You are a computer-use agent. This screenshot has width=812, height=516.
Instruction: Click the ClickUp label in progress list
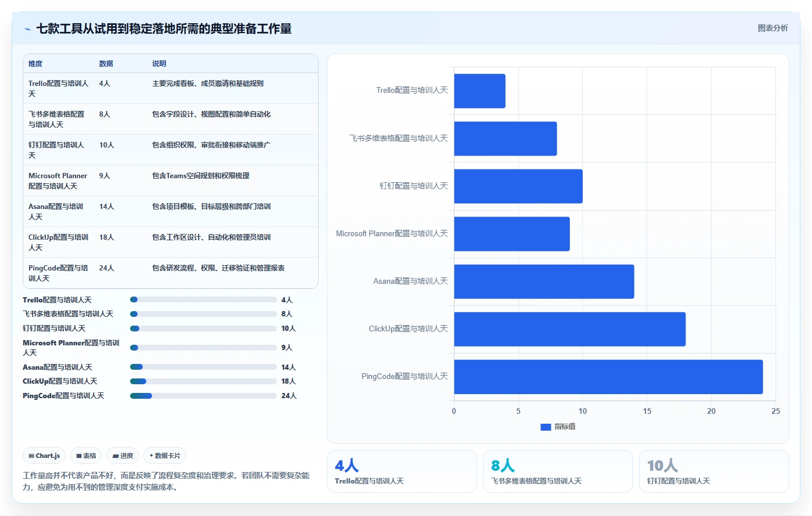point(60,381)
